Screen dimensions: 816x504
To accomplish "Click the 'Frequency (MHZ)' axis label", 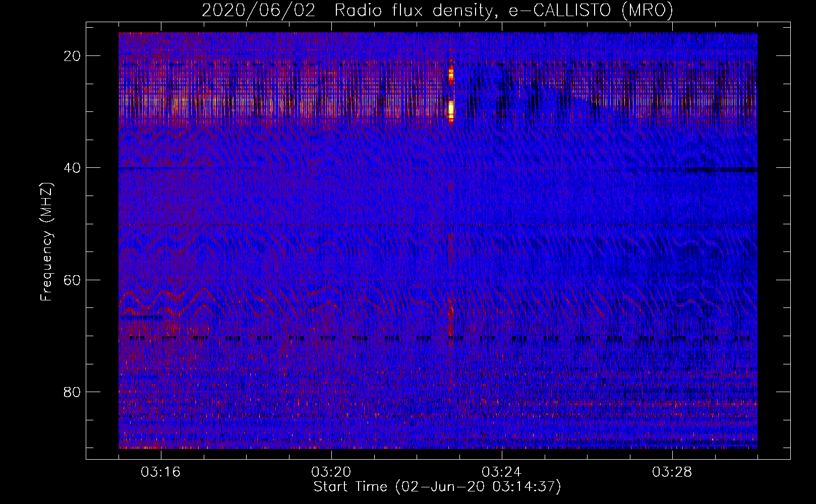I will [46, 242].
